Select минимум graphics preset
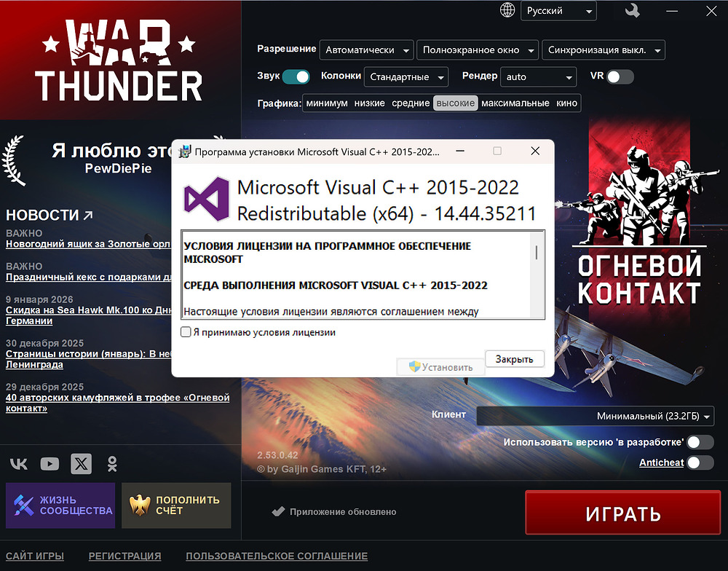Viewport: 728px width, 571px height. 326,103
